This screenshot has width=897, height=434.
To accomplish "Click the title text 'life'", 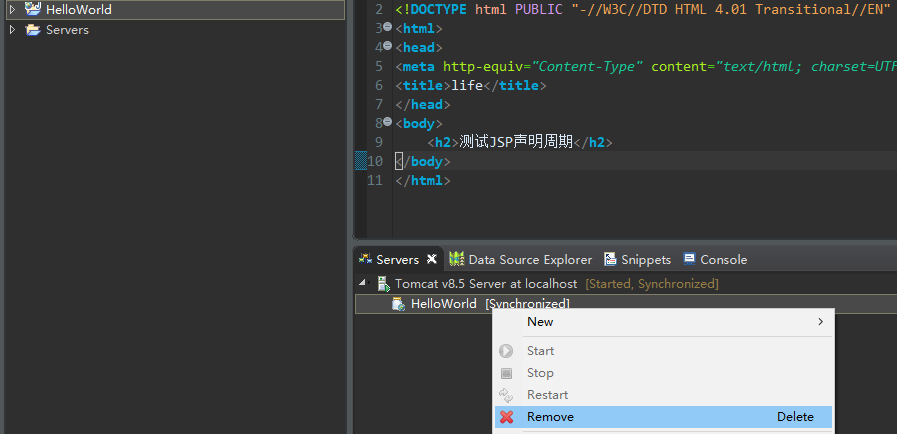I will pos(467,85).
